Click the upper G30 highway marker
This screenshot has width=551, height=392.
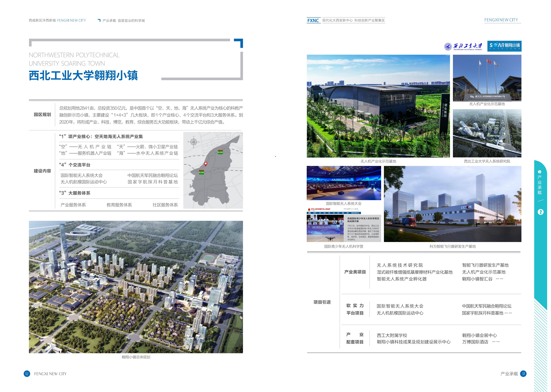[x=220, y=152]
